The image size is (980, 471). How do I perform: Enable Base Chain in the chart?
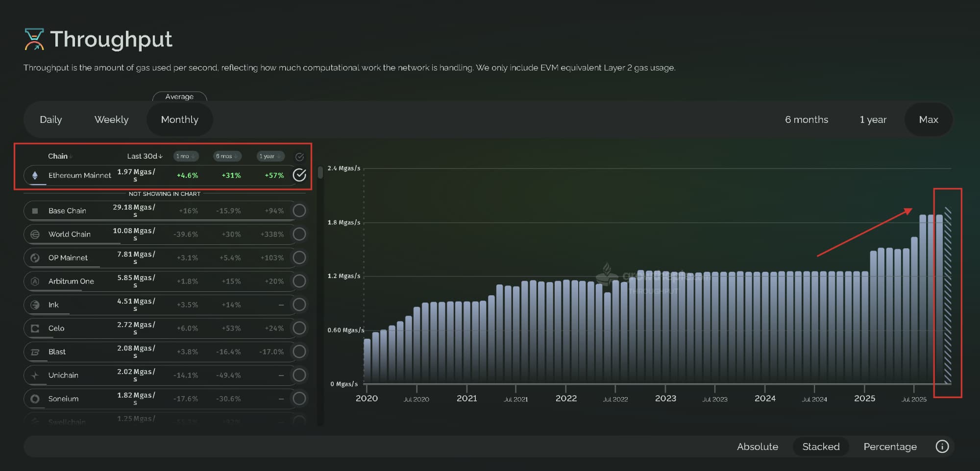pos(299,211)
